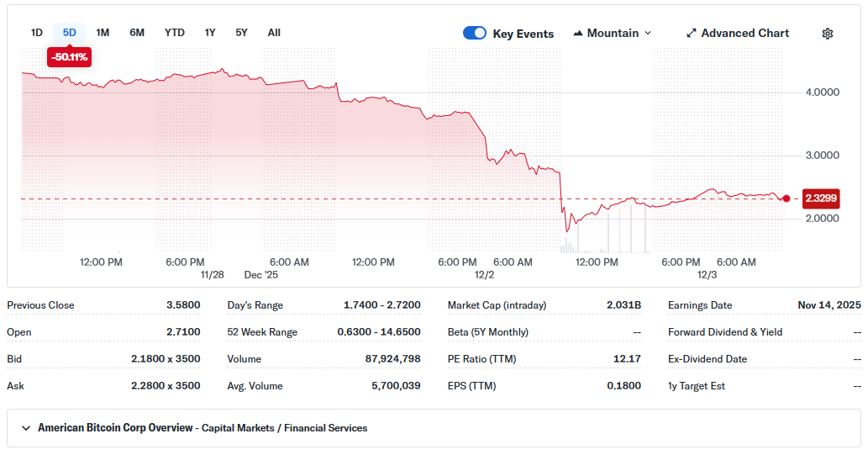The image size is (868, 455).
Task: Show the 1Y chart range
Action: coord(210,33)
